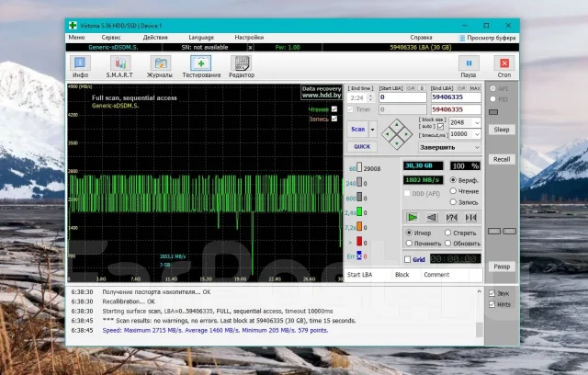Select the Запись write mode radio button
The height and width of the screenshot is (375, 588).
[453, 202]
